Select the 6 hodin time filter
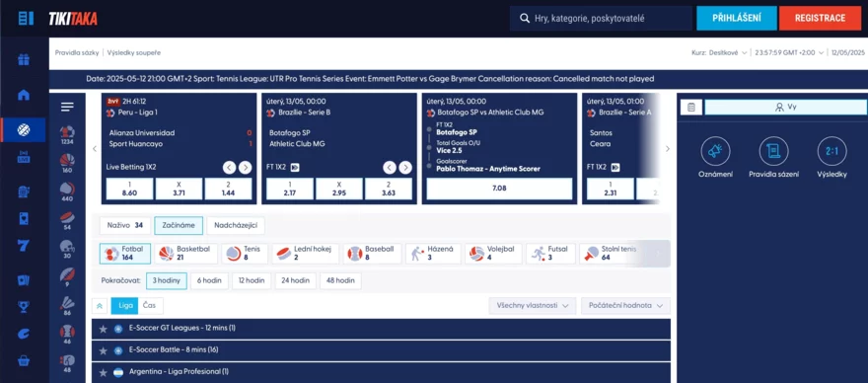Image resolution: width=868 pixels, height=383 pixels. pyautogui.click(x=209, y=281)
